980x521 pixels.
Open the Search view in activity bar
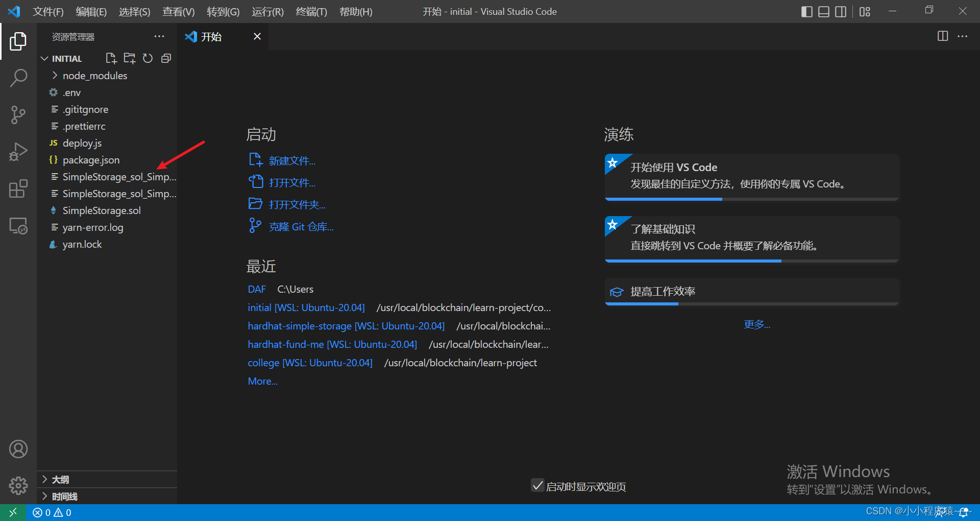[x=18, y=78]
